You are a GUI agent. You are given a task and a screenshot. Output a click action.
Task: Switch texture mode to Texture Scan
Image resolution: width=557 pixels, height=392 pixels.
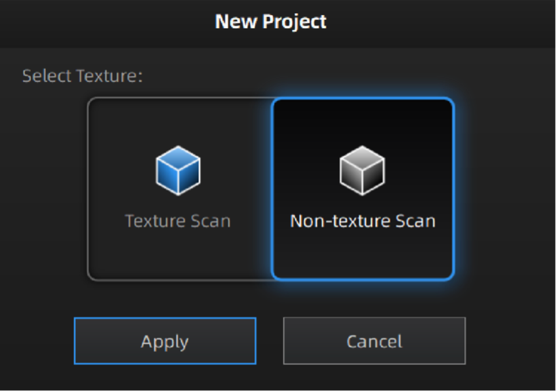179,190
